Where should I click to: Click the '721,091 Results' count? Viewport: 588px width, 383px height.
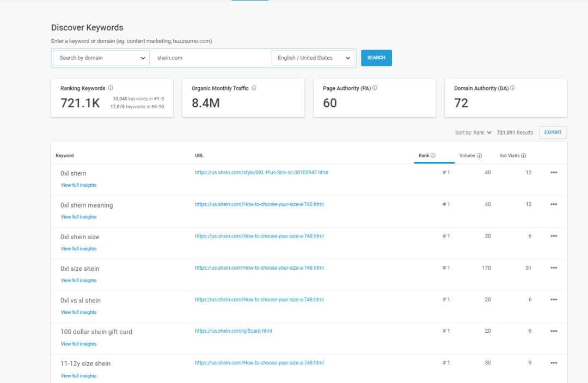(x=514, y=132)
